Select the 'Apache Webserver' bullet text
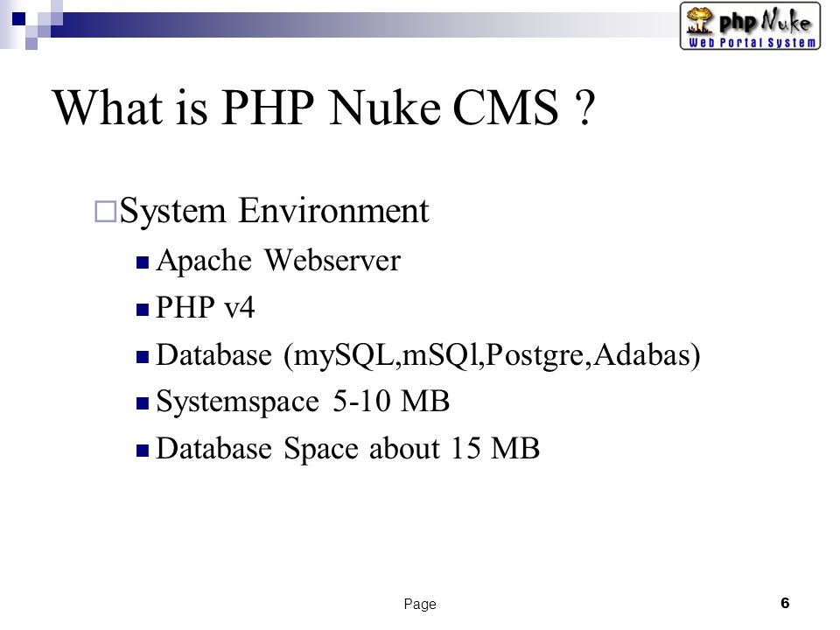 click(x=278, y=262)
